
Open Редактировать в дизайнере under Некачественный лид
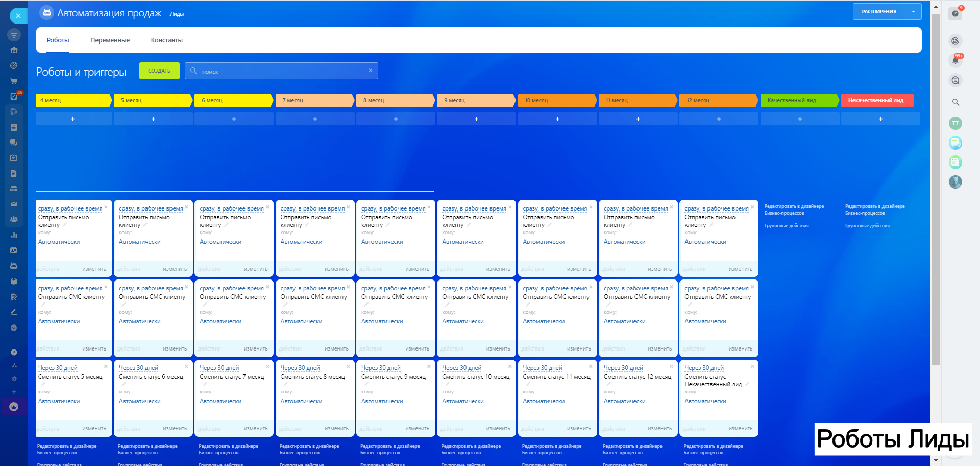(875, 209)
